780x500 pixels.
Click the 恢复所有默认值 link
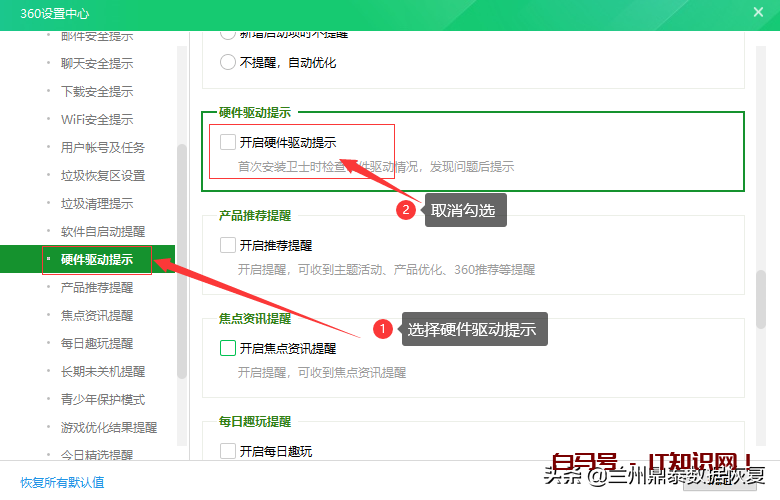[62, 482]
